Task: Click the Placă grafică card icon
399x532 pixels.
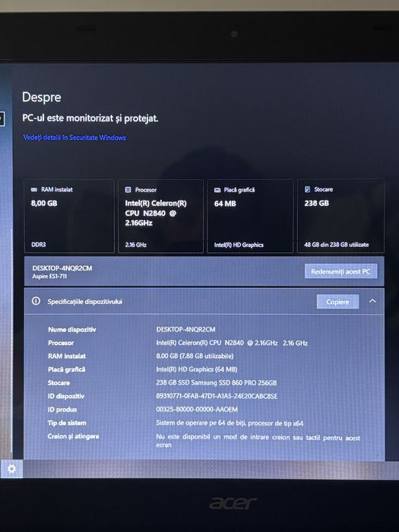Action: pos(217,190)
